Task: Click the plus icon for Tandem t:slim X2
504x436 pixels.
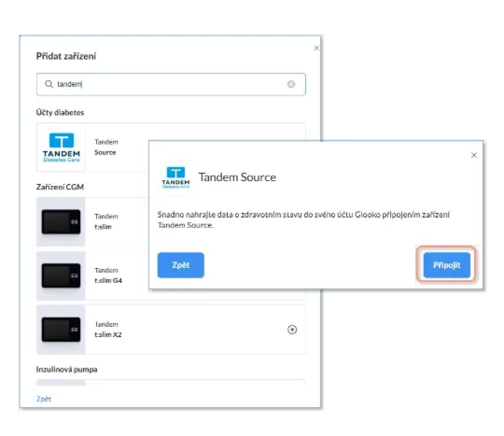Action: tap(292, 329)
